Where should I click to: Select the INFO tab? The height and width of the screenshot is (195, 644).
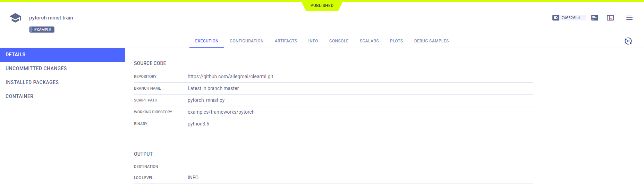(313, 41)
